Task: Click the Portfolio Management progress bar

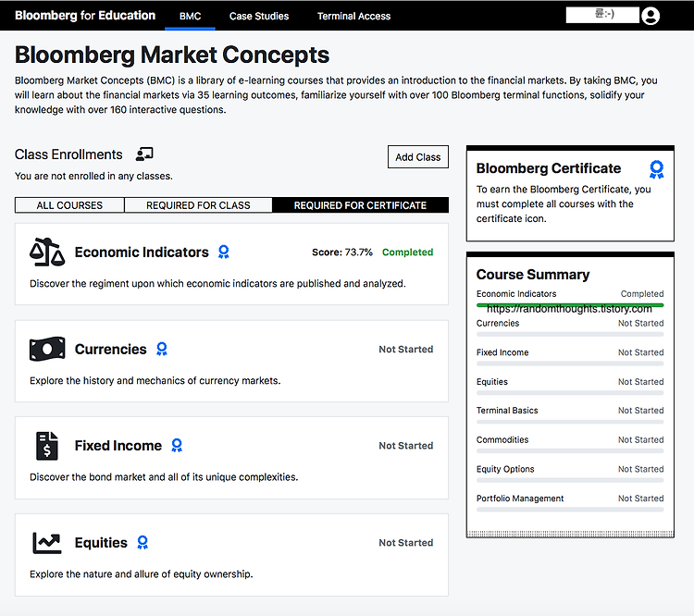Action: tap(570, 510)
